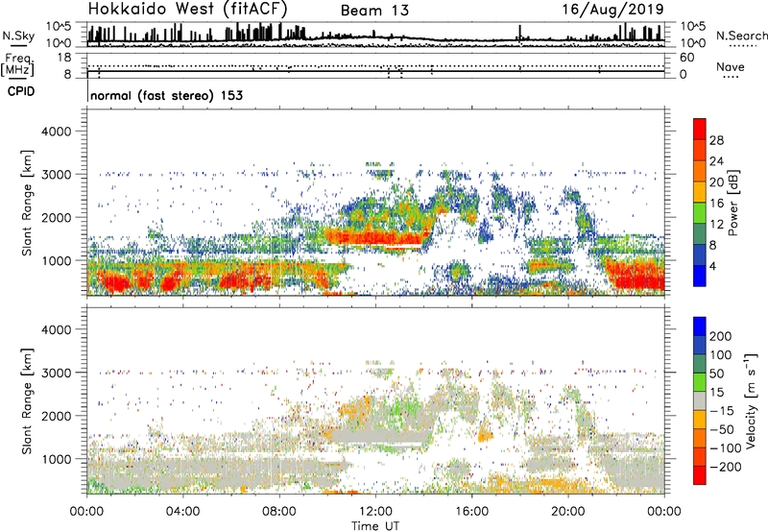Click the 100 label on velocity color bar

[721, 355]
